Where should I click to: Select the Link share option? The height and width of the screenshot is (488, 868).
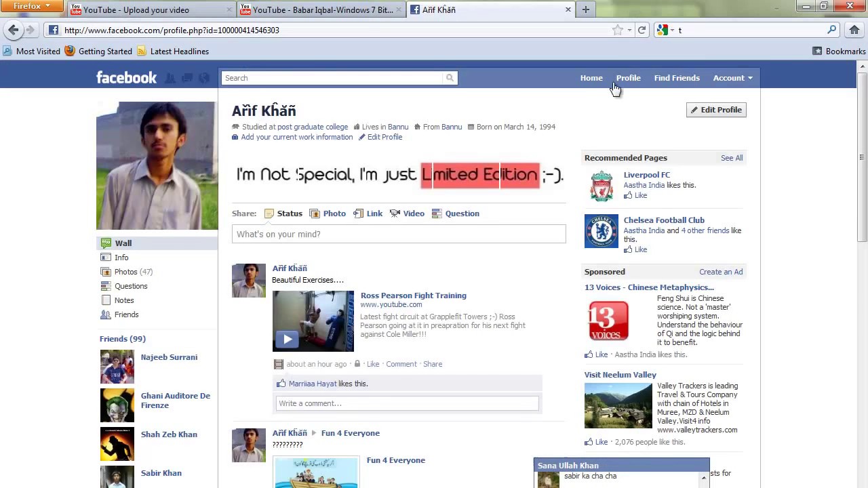(368, 213)
